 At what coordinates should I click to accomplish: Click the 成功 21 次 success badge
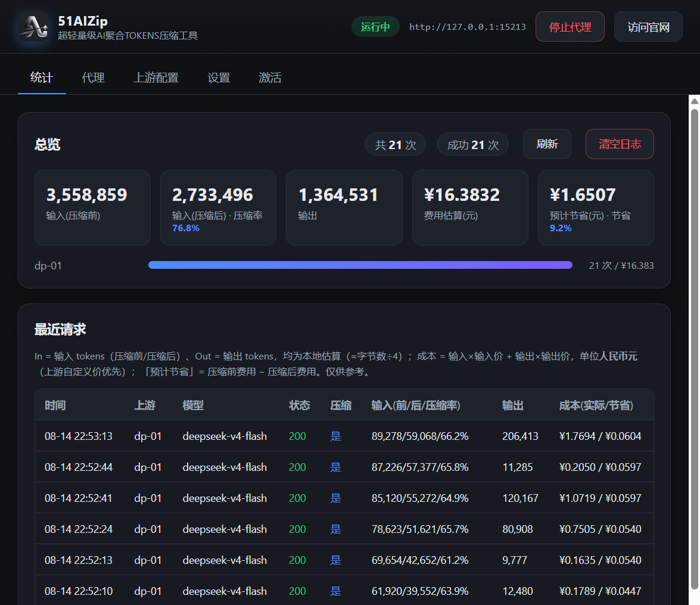(x=473, y=144)
